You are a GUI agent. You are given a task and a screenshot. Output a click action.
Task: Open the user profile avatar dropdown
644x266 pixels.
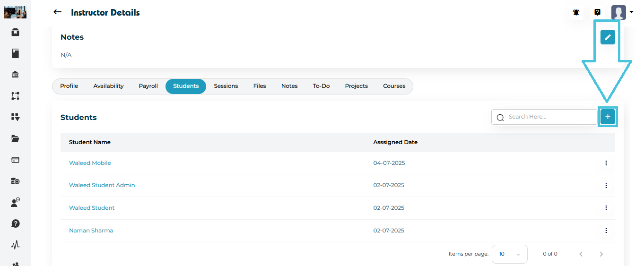click(x=622, y=13)
